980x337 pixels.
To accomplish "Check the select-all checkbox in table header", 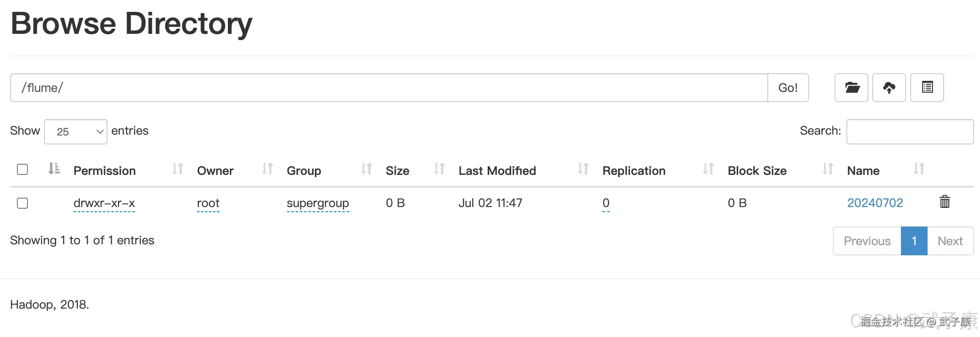I will click(x=22, y=169).
